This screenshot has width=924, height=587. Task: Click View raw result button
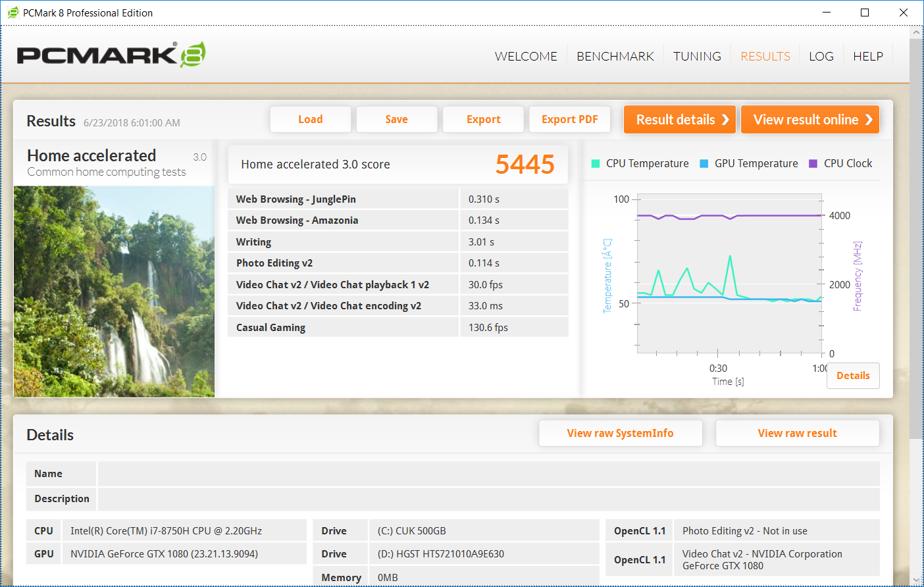click(798, 433)
